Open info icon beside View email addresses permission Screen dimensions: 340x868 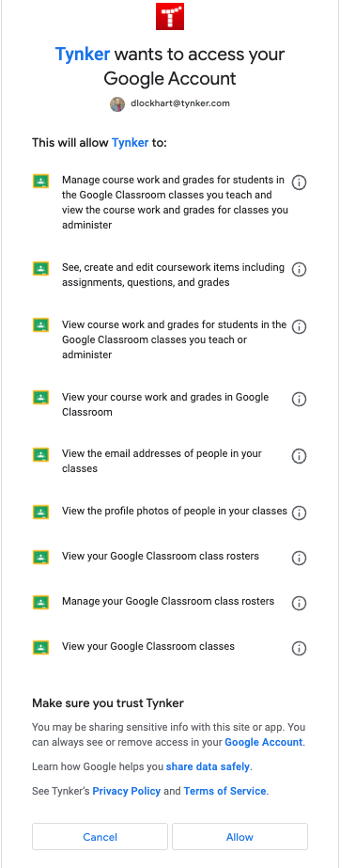pyautogui.click(x=299, y=455)
